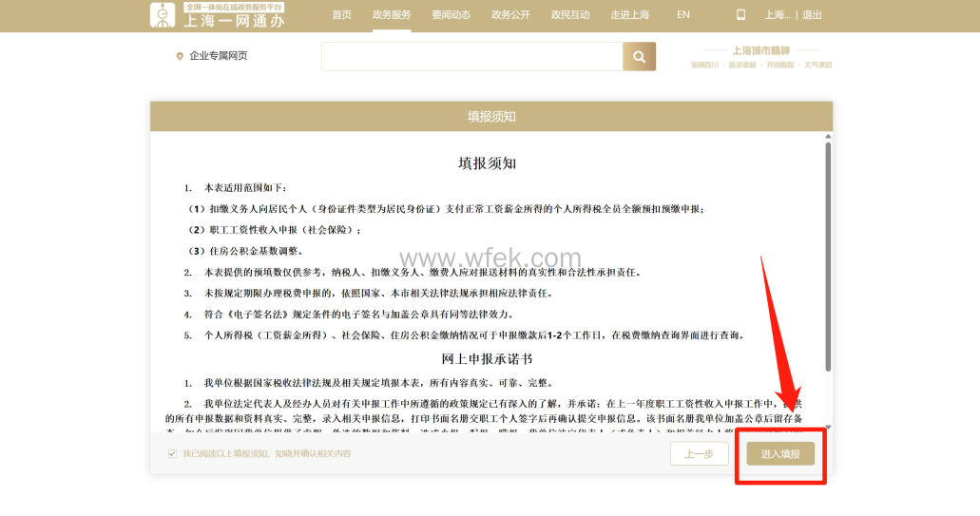Switch the language to EN
This screenshot has width=980, height=516.
coord(683,15)
